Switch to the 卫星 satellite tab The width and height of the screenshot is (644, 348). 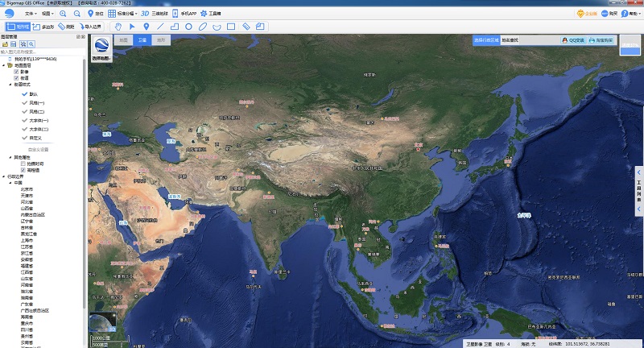pyautogui.click(x=142, y=39)
